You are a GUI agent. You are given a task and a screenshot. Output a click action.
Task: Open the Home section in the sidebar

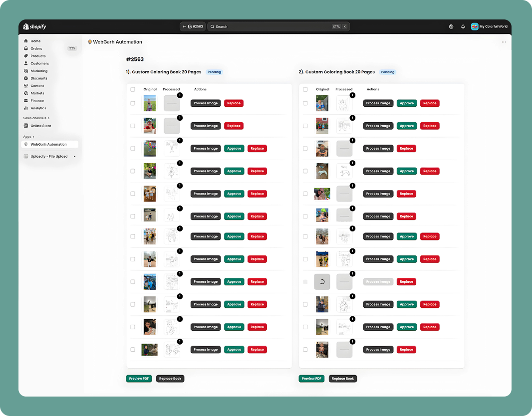pos(35,41)
